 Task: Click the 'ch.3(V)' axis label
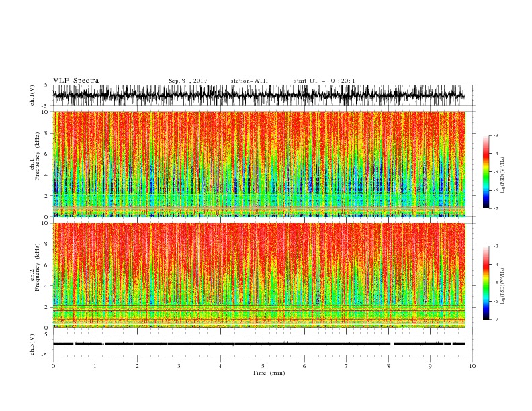pyautogui.click(x=32, y=345)
